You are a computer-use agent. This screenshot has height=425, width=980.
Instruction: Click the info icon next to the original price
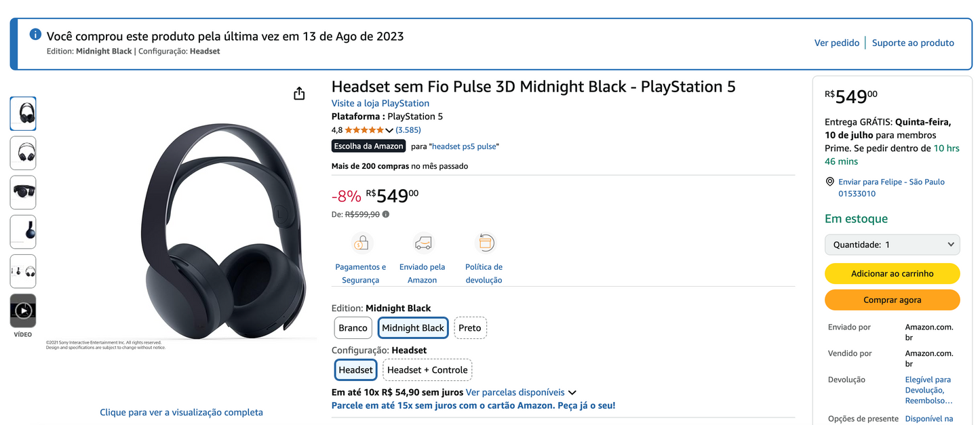(385, 214)
